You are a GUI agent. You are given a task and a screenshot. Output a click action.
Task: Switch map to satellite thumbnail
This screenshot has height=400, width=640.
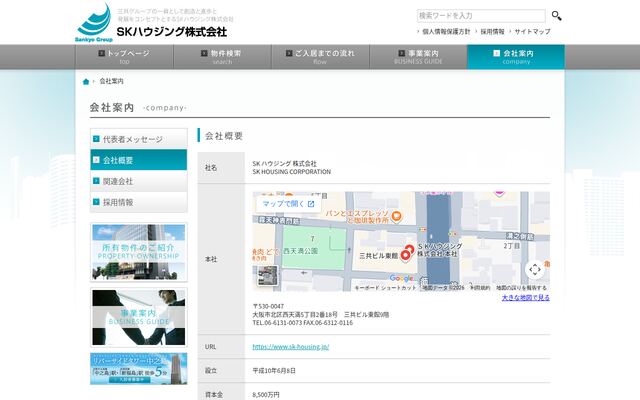click(x=267, y=276)
